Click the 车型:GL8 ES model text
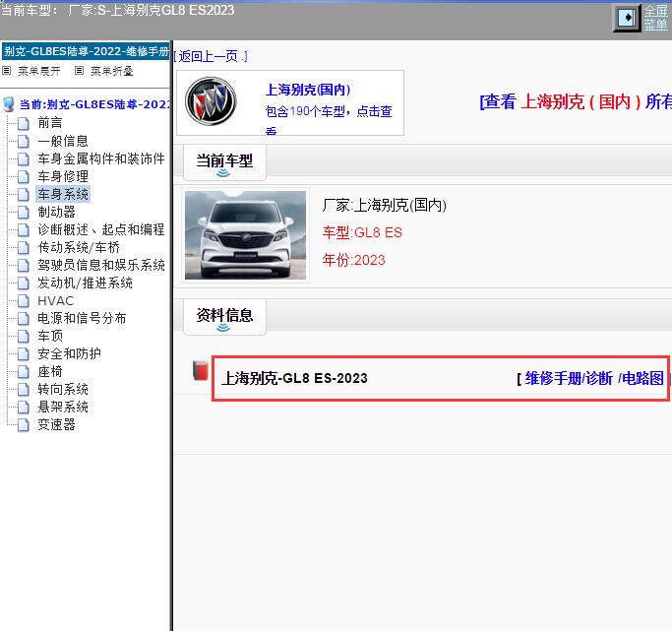The width and height of the screenshot is (672, 631). pyautogui.click(x=363, y=232)
